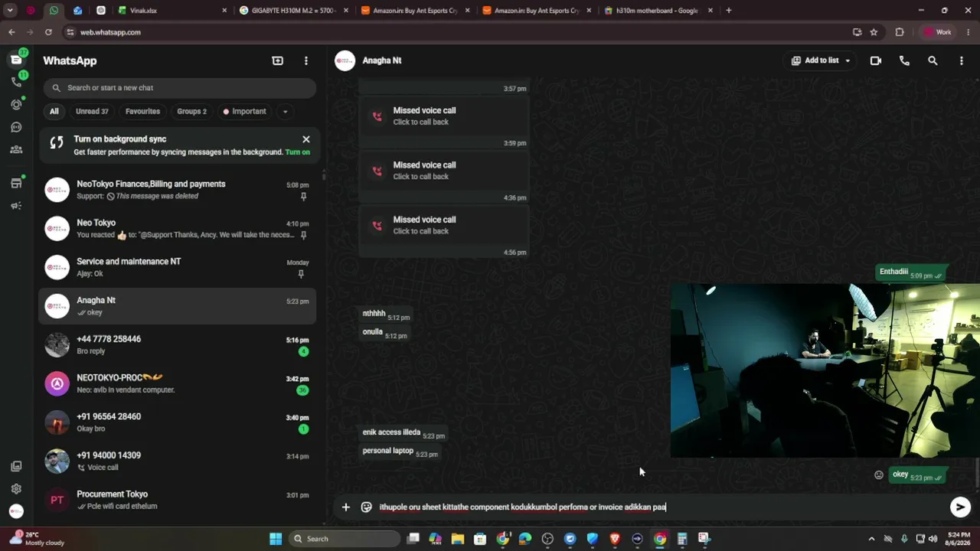Open the profile avatar in sidebar
Screen dimensions: 980x551
(x=16, y=511)
